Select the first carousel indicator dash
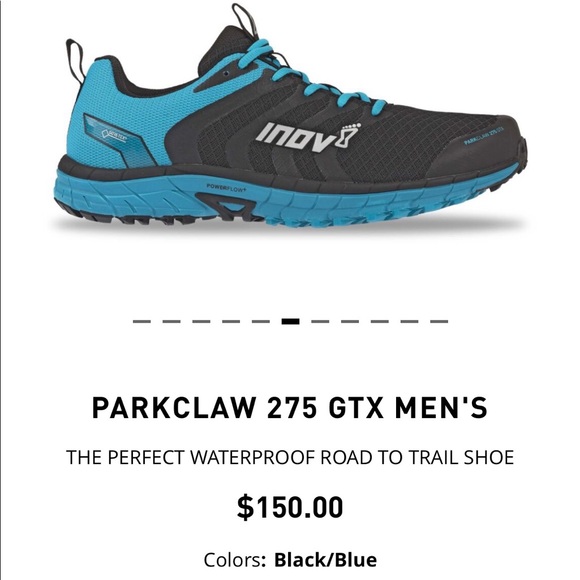This screenshot has width=580, height=580. point(142,321)
